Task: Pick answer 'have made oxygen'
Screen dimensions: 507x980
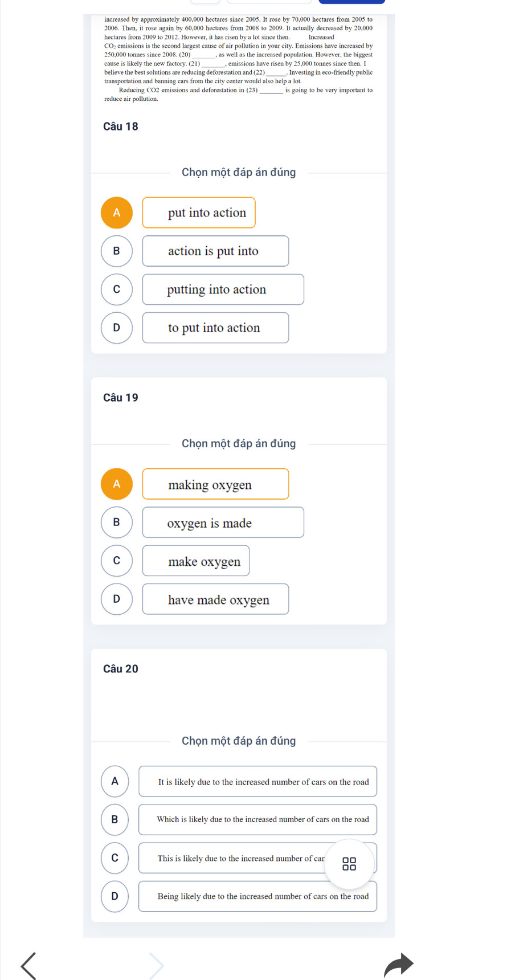Action: [215, 599]
